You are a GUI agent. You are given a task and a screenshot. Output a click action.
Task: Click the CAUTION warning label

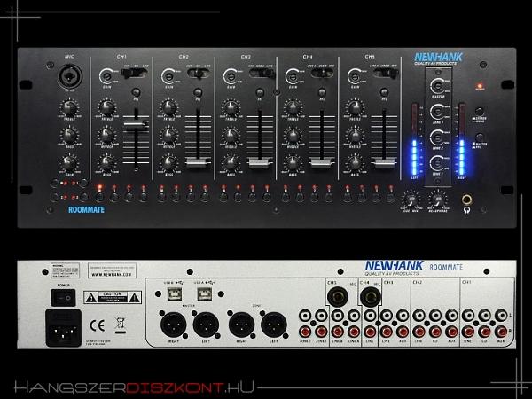[x=113, y=297]
